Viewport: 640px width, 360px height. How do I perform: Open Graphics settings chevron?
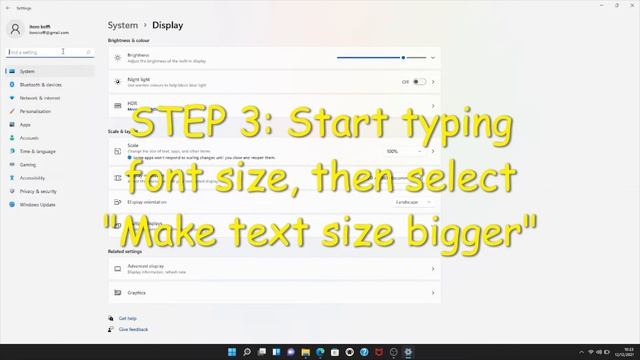click(x=433, y=293)
